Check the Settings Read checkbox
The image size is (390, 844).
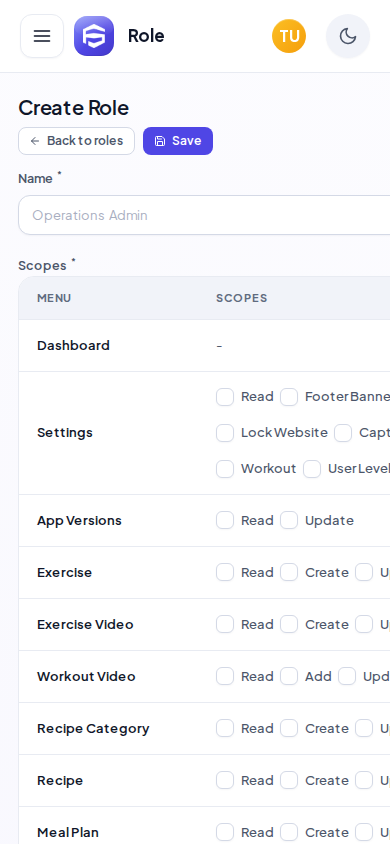pyautogui.click(x=225, y=397)
